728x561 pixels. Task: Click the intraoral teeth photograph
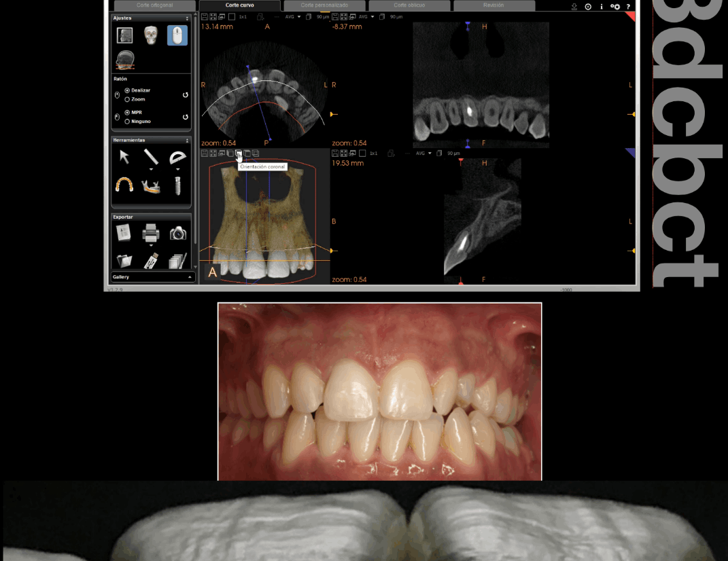379,391
